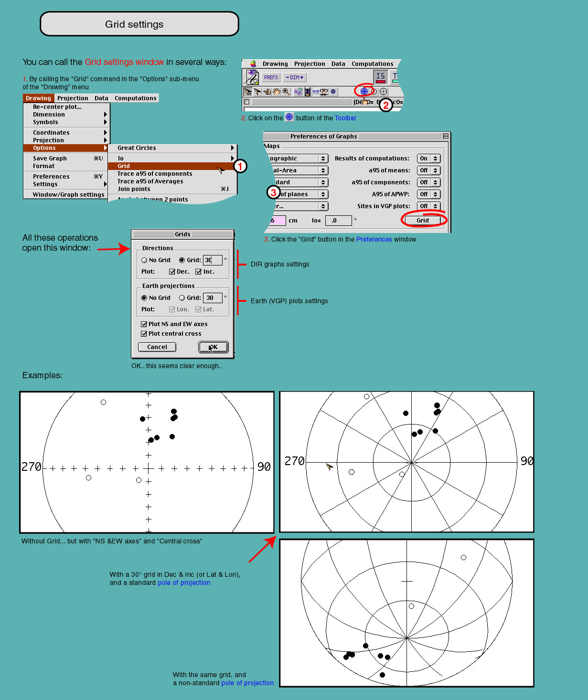Image resolution: width=588 pixels, height=700 pixels.
Task: Click the Batman mask toolbar icon
Action: coord(308,92)
